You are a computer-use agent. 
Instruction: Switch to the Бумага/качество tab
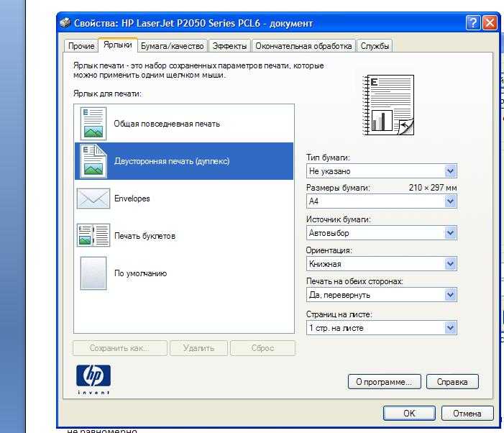click(x=173, y=46)
